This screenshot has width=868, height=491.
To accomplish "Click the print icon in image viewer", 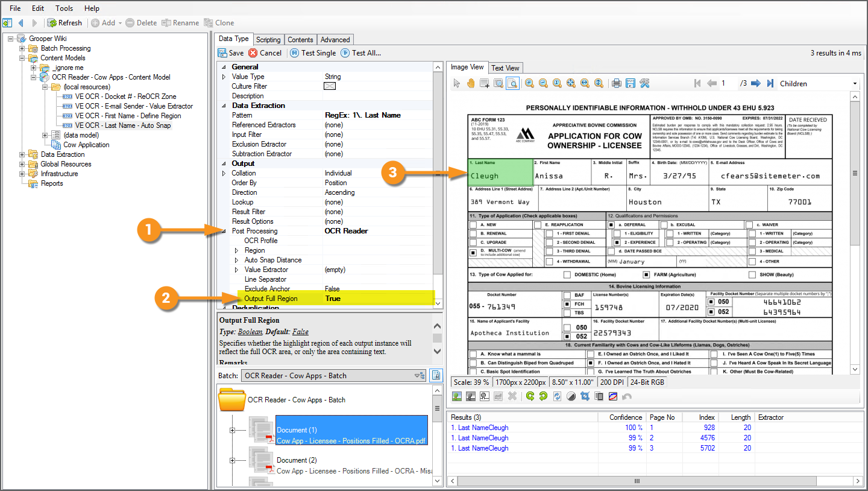I will tap(616, 83).
